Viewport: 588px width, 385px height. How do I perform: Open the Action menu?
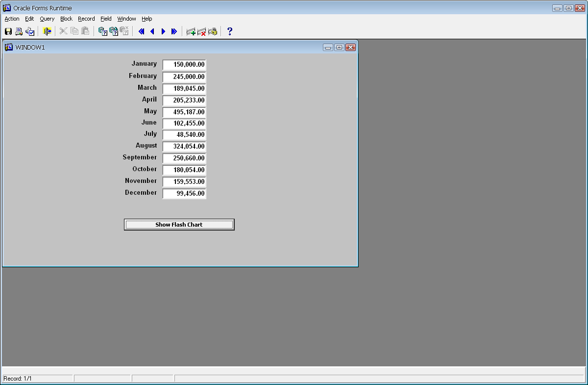pos(12,19)
